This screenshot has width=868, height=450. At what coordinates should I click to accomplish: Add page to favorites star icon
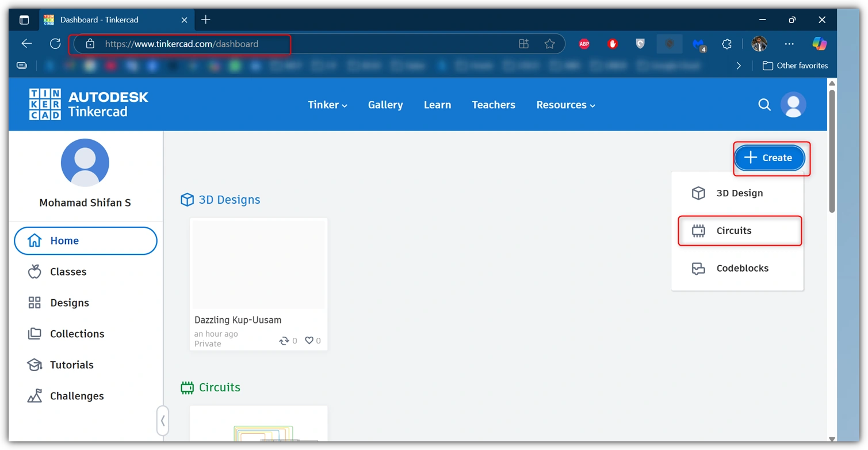point(549,44)
